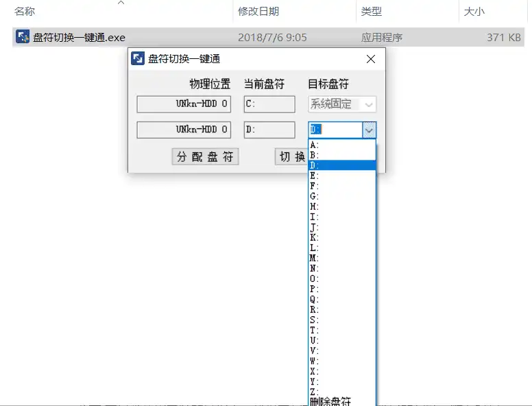Image resolution: width=532 pixels, height=406 pixels.
Task: Choose J: from the drive letter list
Action: point(342,227)
